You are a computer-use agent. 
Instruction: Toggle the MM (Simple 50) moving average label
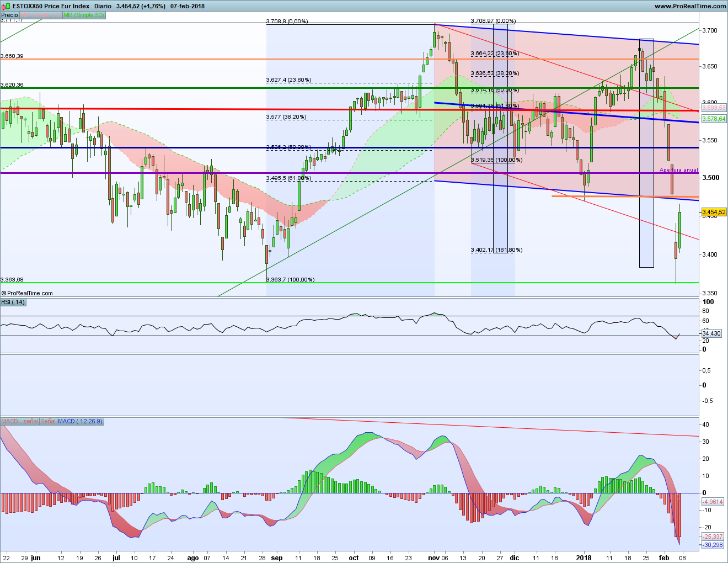point(83,15)
